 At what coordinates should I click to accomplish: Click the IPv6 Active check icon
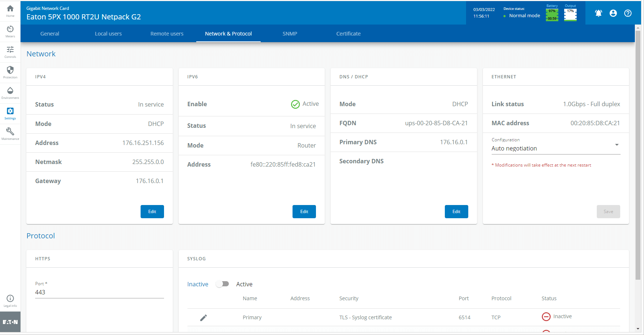pyautogui.click(x=295, y=104)
